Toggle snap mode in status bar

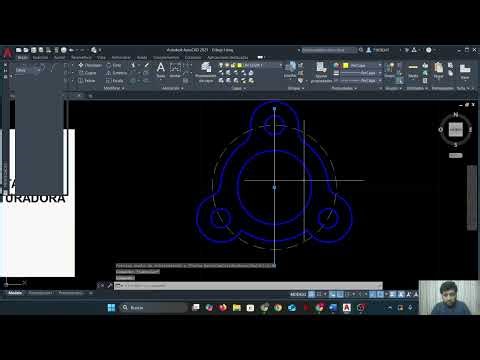[319, 294]
